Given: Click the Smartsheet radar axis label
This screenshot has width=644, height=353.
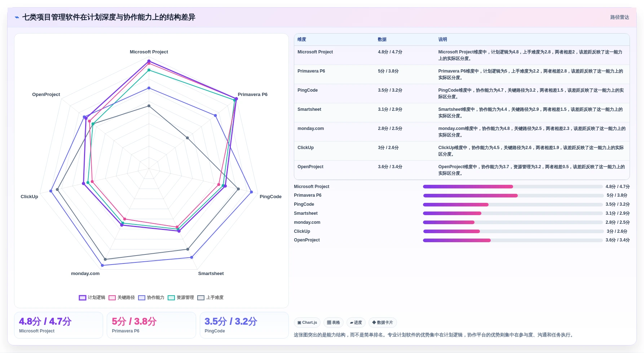Looking at the screenshot, I should pos(211,274).
